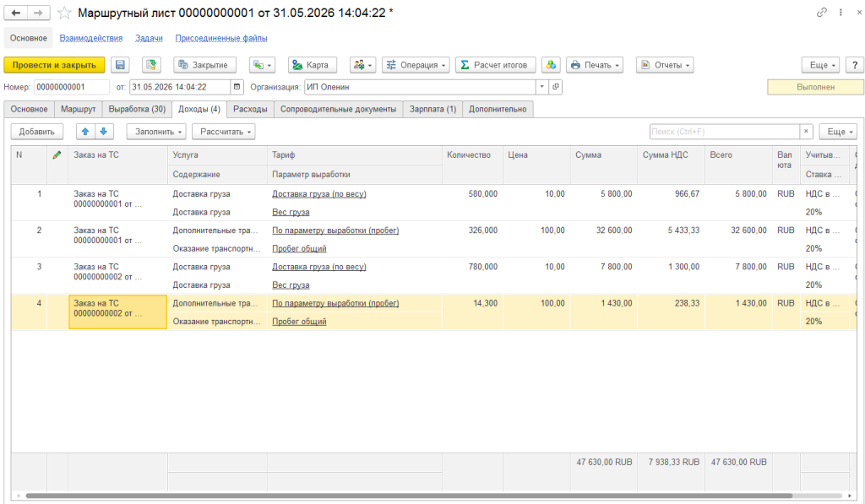Move the selected row down with blue arrow
The height and width of the screenshot is (504, 865).
click(x=104, y=132)
